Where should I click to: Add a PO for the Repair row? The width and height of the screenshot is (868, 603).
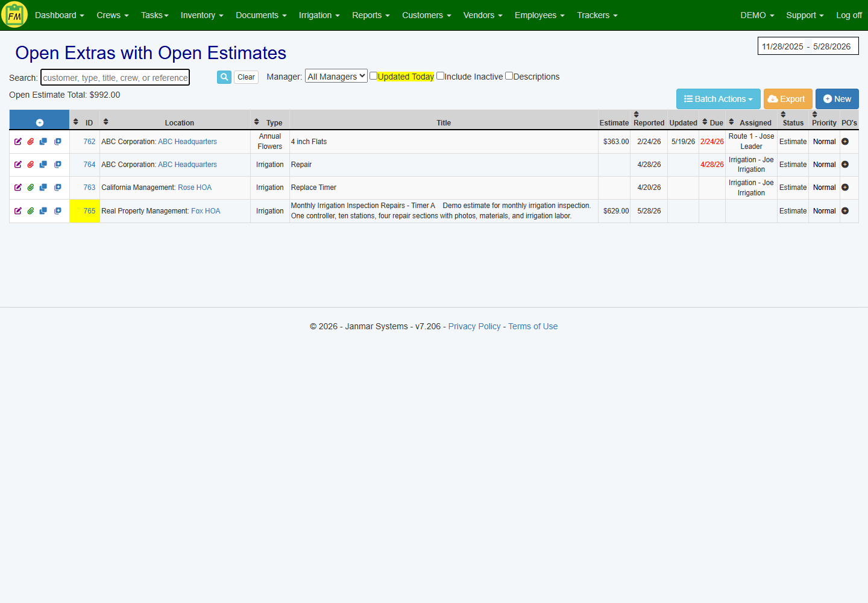tap(845, 165)
